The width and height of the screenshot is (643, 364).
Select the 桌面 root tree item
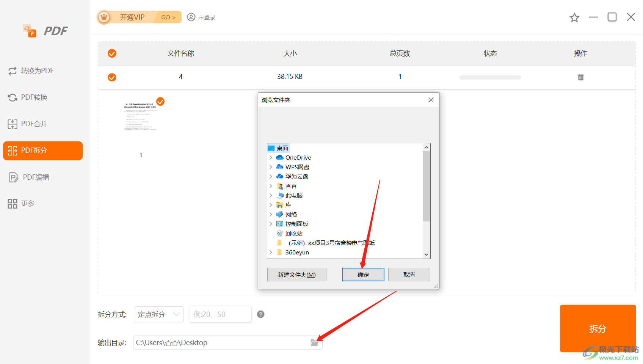click(x=282, y=148)
